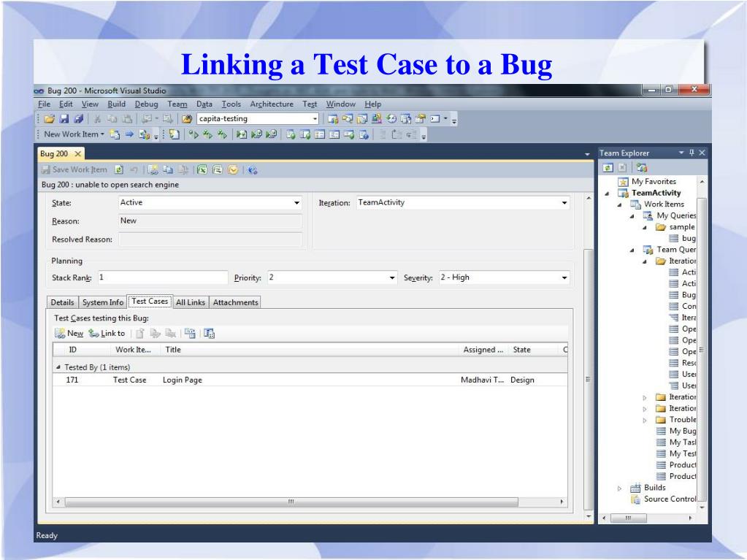Click the pin auto-hide icon on Team Explorer
The image size is (747, 560).
click(692, 153)
